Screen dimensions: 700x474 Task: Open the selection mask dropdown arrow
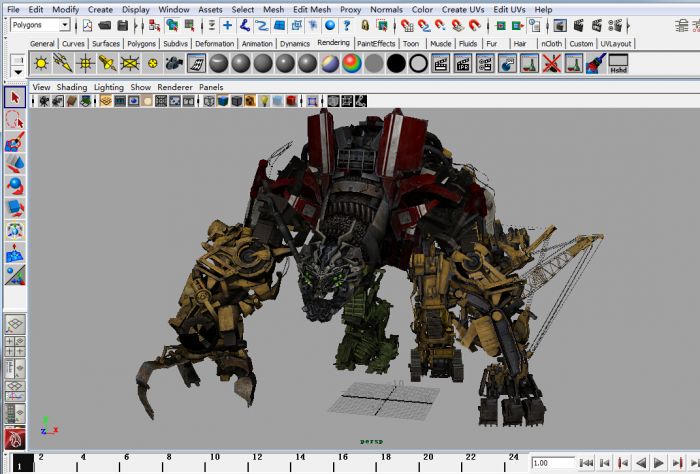click(212, 25)
